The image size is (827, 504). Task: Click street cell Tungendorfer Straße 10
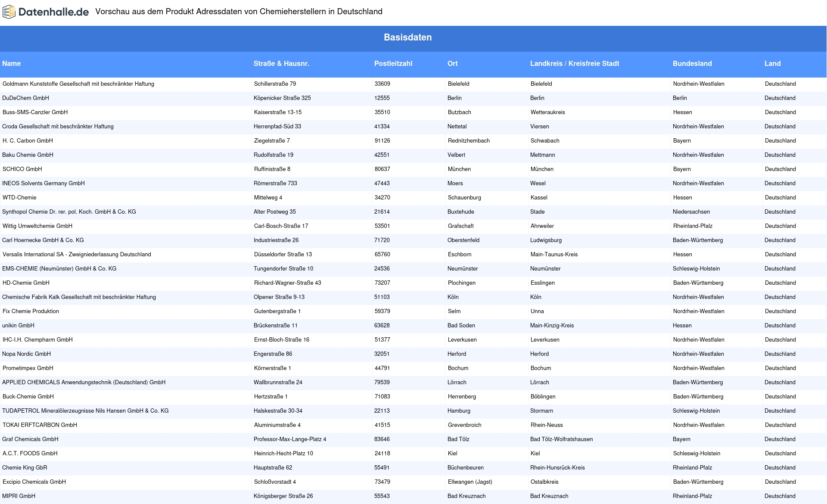pyautogui.click(x=283, y=269)
